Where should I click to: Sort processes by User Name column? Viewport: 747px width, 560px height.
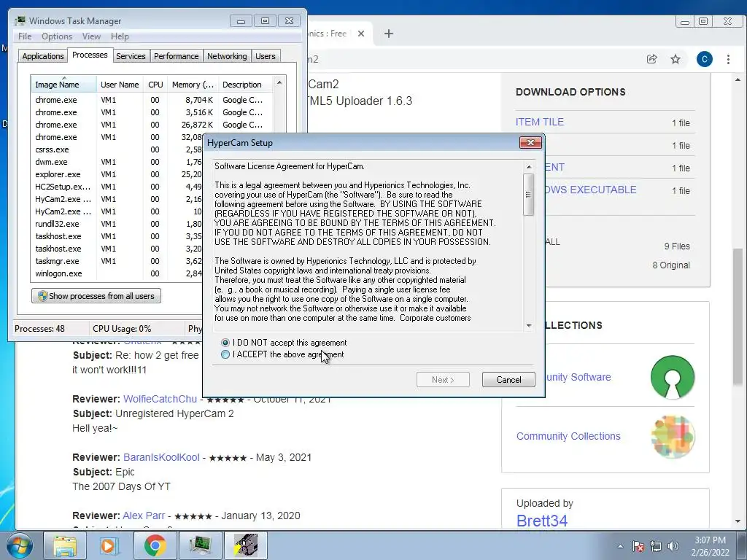coord(120,85)
